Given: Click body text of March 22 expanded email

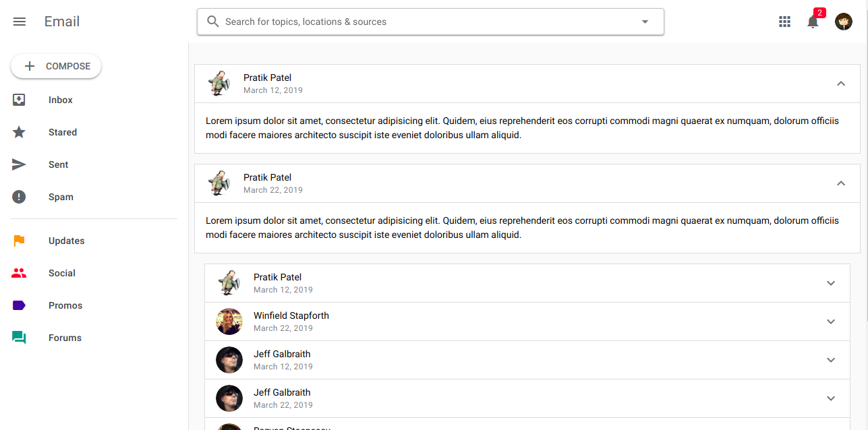Looking at the screenshot, I should tap(522, 228).
